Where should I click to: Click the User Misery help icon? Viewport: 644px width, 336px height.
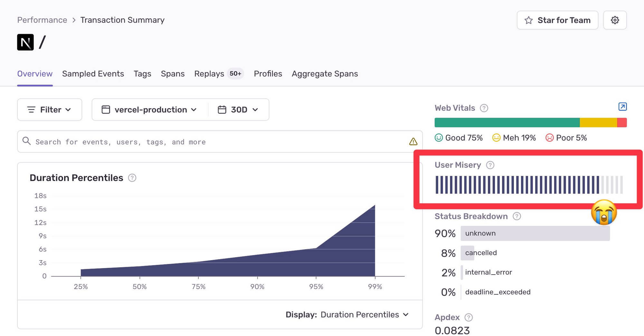490,165
